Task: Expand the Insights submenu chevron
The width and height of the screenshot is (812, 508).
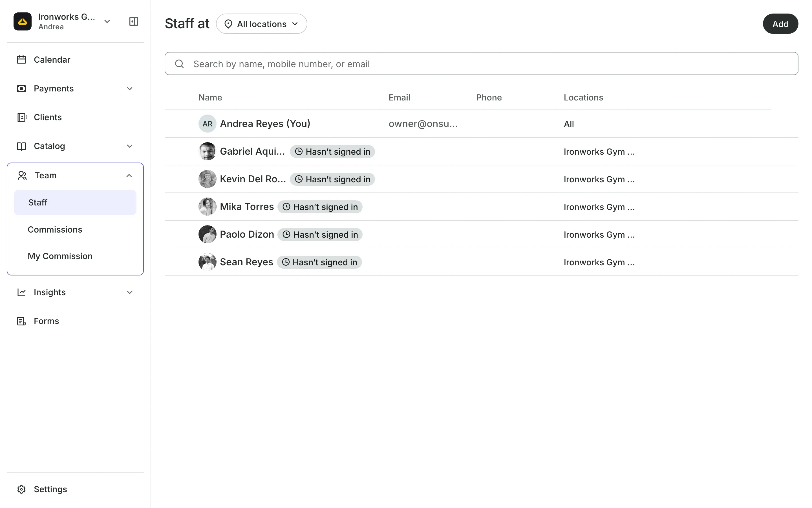Action: (x=129, y=292)
